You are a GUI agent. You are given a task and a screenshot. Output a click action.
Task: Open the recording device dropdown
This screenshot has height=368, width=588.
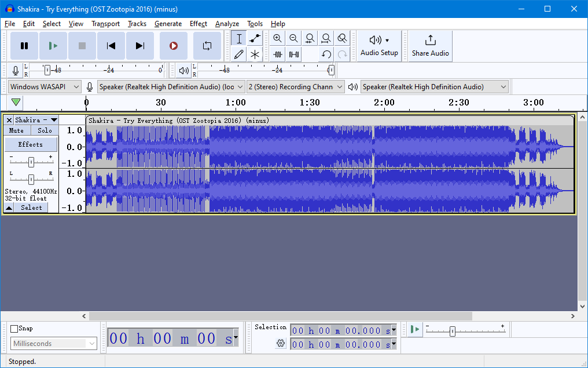point(171,87)
